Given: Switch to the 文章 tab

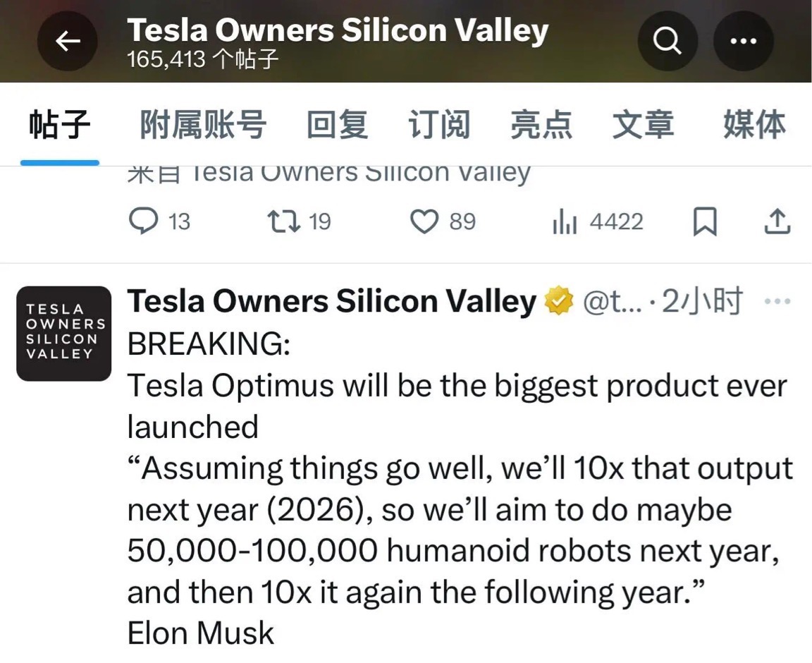Looking at the screenshot, I should click(643, 125).
